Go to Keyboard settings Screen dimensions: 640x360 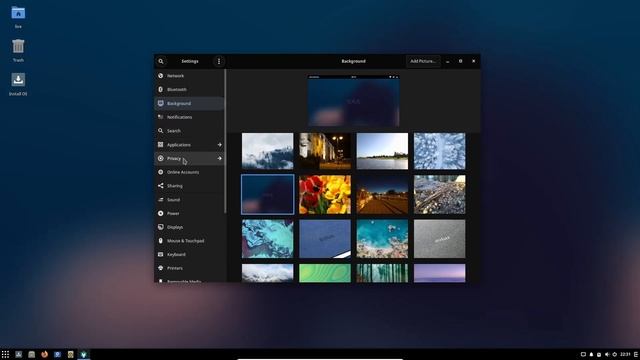[189, 254]
